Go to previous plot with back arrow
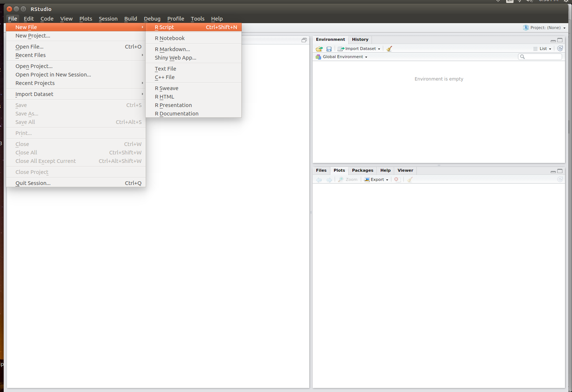Viewport: 572px width, 392px height. pyautogui.click(x=319, y=180)
